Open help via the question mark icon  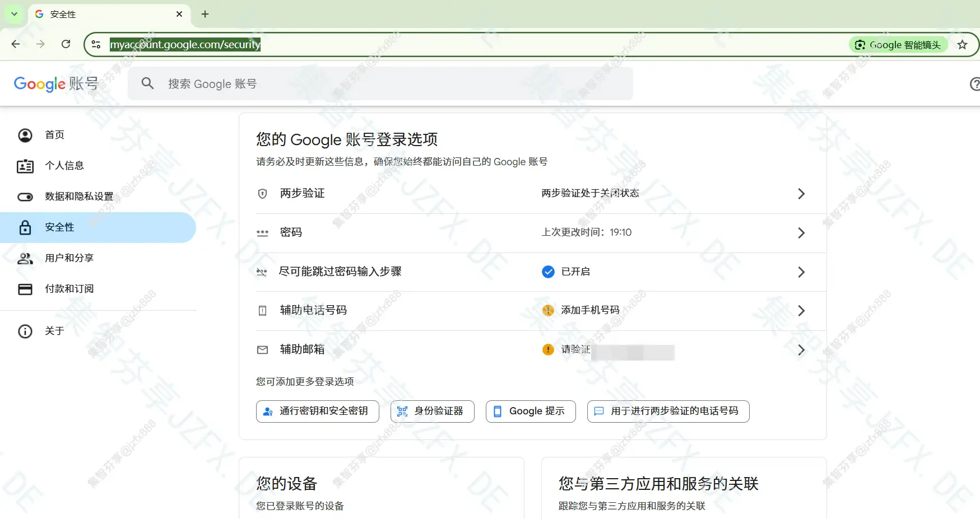(975, 84)
